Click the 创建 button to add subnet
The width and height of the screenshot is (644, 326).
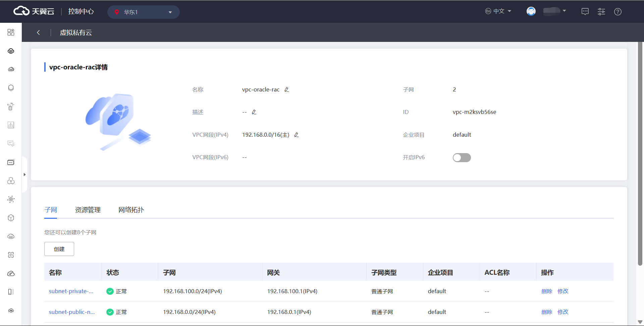tap(59, 249)
